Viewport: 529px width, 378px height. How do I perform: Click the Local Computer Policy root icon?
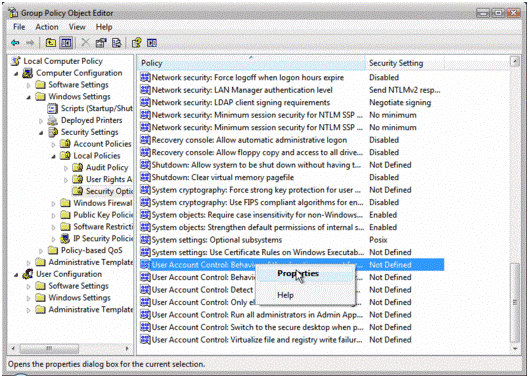(x=16, y=61)
